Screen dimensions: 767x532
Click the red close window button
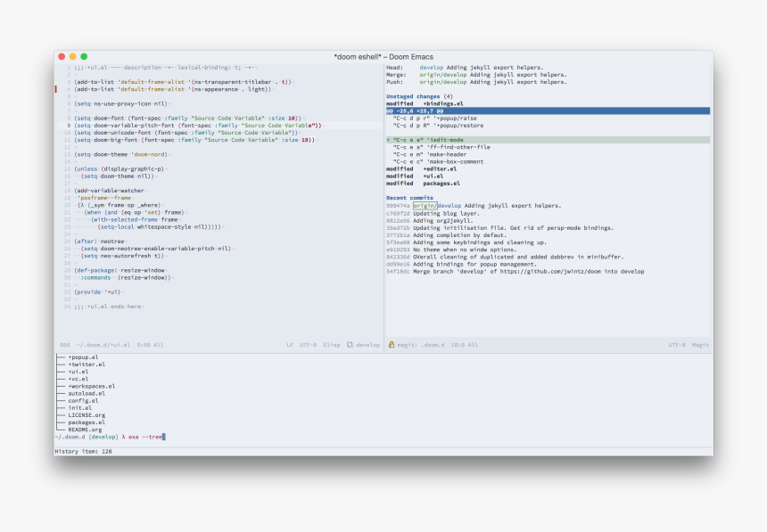62,56
